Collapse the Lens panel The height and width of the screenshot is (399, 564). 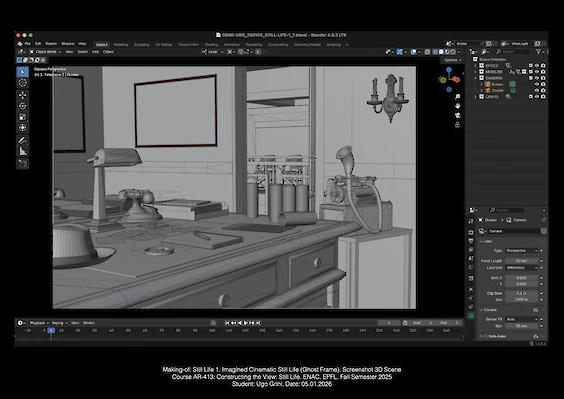pyautogui.click(x=481, y=241)
